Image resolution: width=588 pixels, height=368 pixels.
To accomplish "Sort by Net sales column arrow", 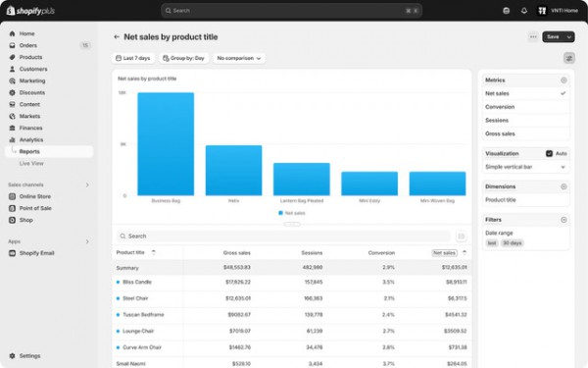I will point(465,253).
